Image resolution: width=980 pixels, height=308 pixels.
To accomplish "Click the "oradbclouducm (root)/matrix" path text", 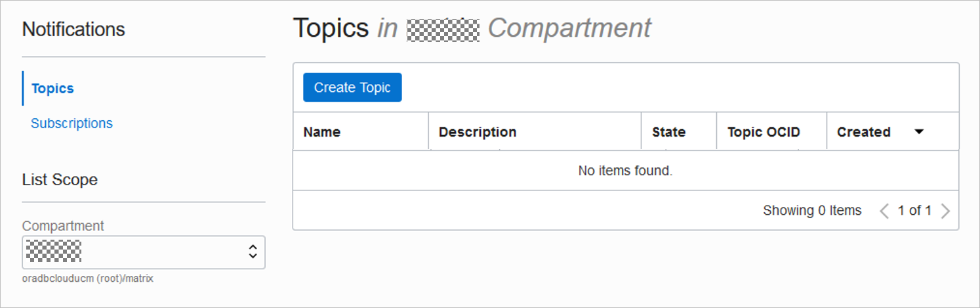I will pyautogui.click(x=88, y=278).
